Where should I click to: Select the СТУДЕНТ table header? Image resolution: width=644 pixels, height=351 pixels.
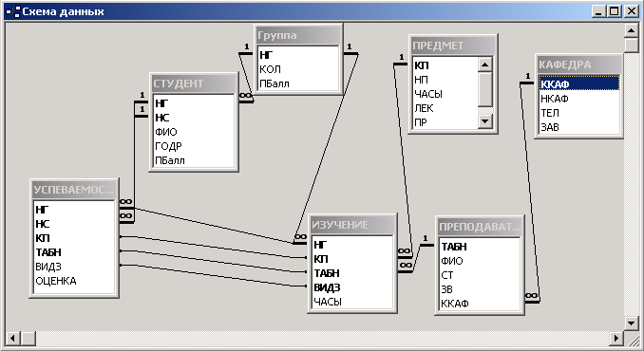[x=194, y=83]
